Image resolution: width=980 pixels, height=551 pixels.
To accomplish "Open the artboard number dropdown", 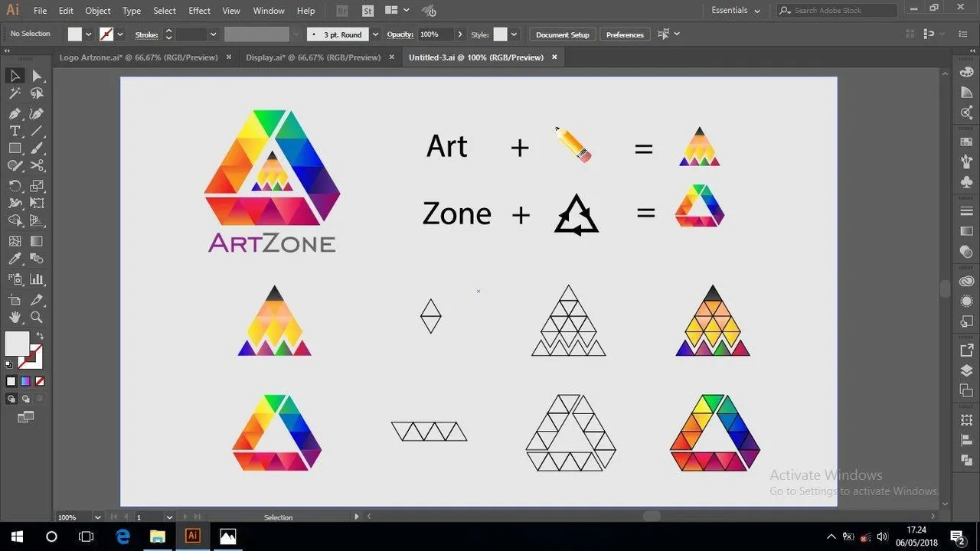I will (169, 517).
